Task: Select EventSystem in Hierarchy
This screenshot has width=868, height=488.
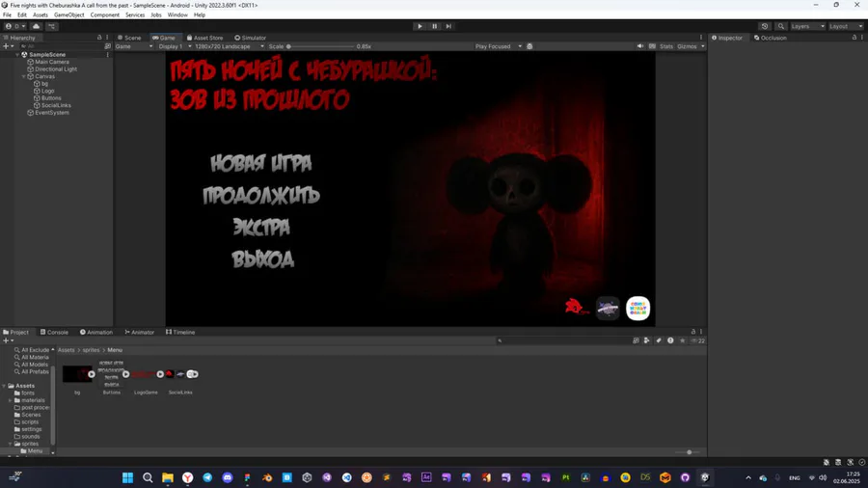Action: point(51,112)
